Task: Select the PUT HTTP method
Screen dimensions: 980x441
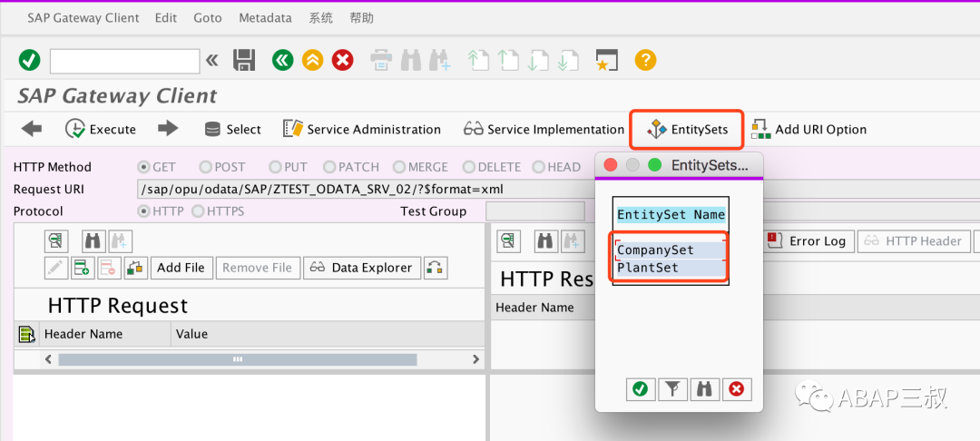Action: (275, 167)
